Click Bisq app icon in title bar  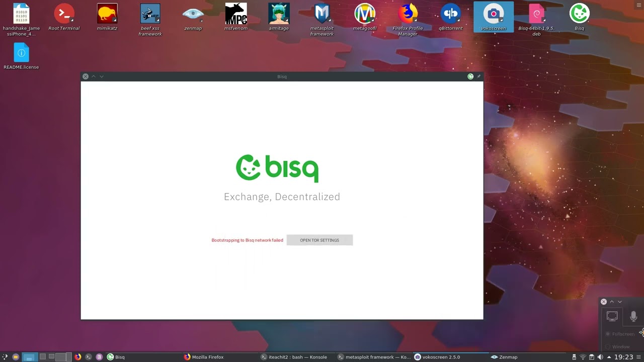pyautogui.click(x=470, y=76)
